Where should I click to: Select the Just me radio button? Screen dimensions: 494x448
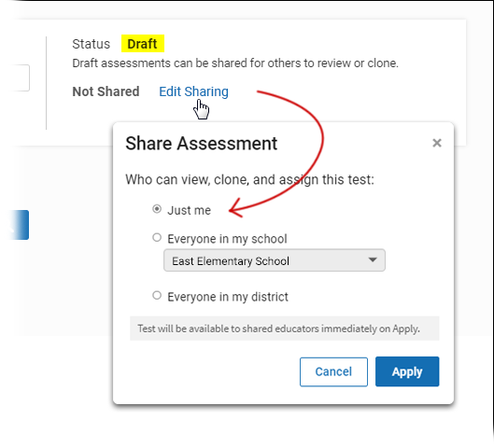pos(157,209)
